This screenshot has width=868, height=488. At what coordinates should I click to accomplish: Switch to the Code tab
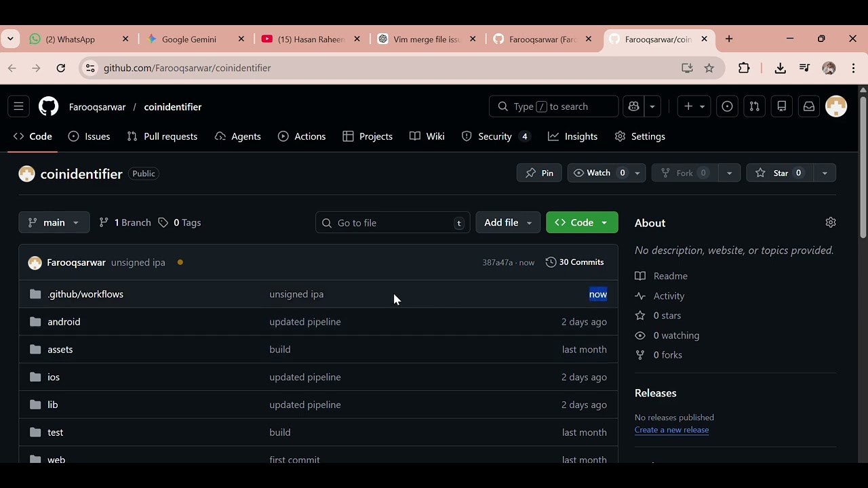click(x=33, y=136)
